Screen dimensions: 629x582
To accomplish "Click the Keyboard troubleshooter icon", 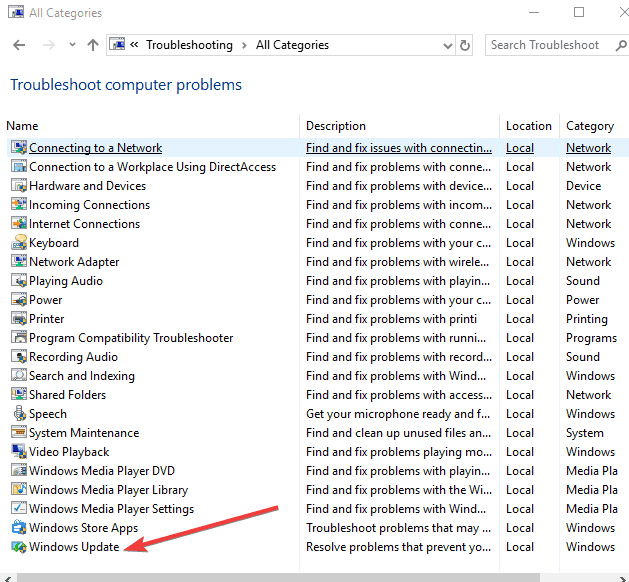I will pos(19,243).
